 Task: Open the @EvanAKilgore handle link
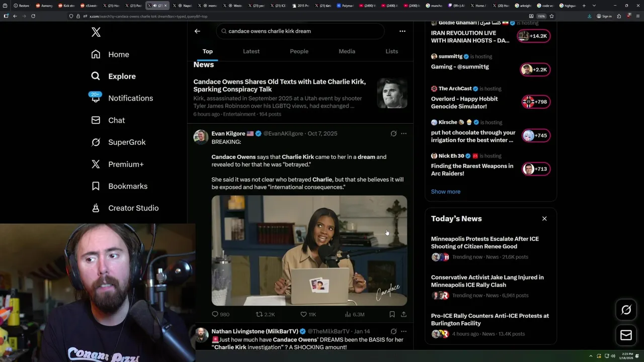click(283, 134)
